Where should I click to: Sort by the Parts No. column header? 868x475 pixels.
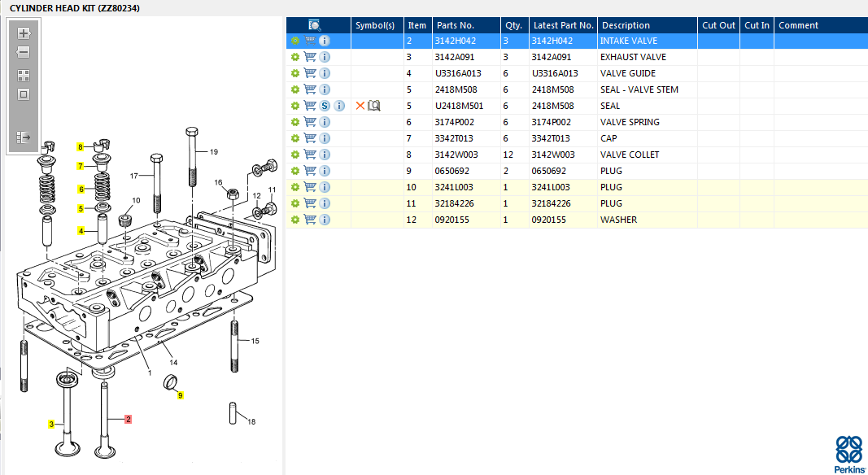(x=455, y=25)
